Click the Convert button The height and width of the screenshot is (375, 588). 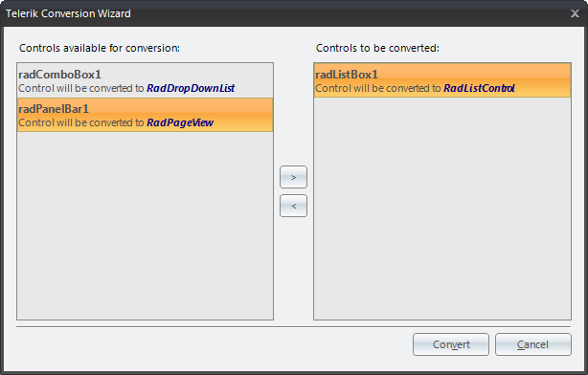pos(451,344)
